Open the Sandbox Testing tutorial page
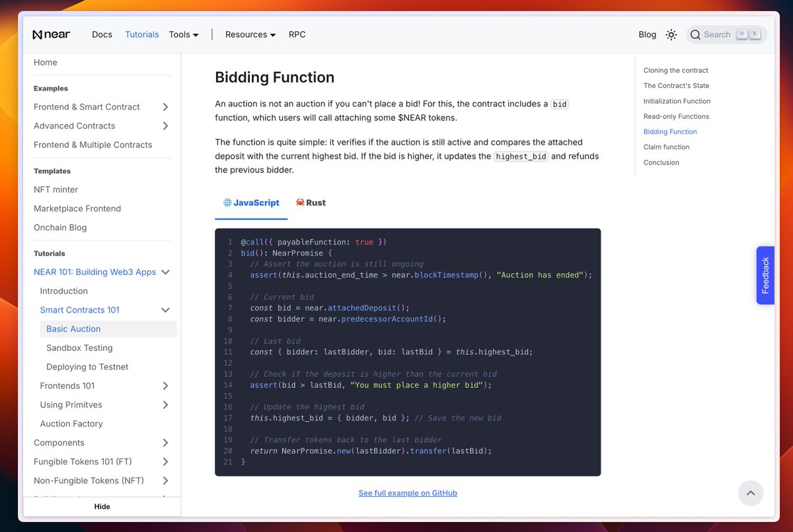Screen dimensions: 793x532 coord(79,348)
